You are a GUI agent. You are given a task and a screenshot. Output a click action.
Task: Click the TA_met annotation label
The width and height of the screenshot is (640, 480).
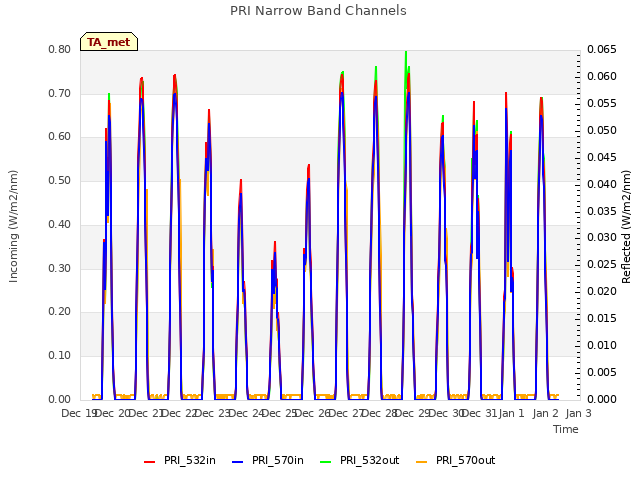pos(109,42)
